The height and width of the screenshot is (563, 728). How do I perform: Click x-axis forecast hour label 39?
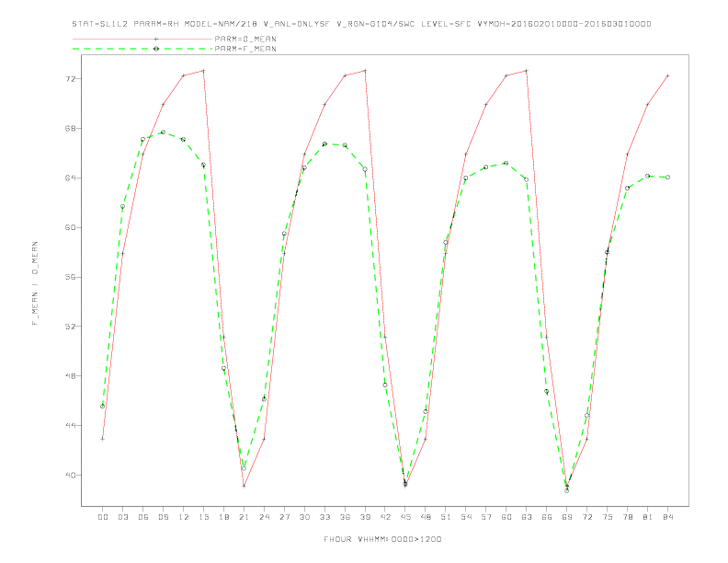click(365, 517)
